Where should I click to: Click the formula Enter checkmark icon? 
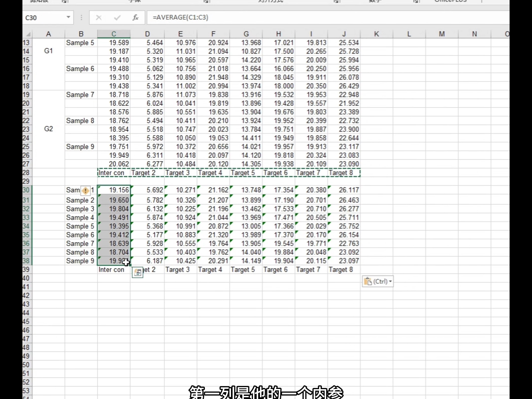(117, 17)
